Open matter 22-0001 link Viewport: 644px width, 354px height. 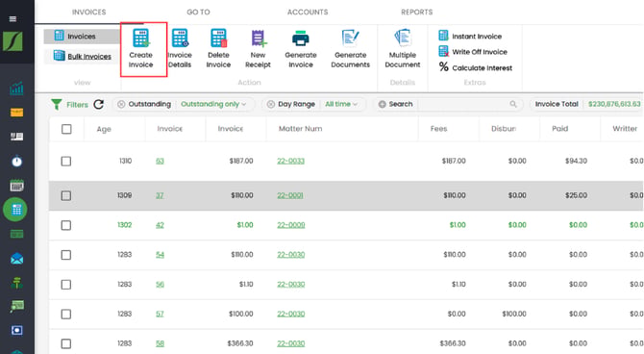[290, 195]
